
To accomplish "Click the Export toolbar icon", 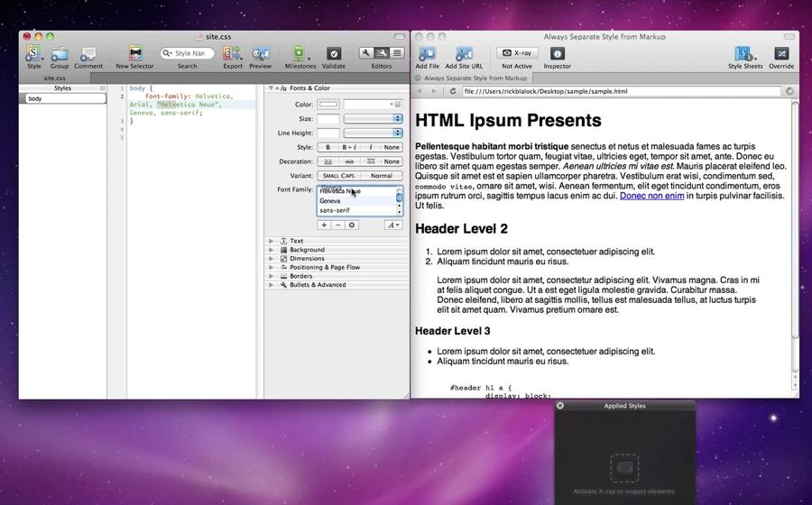I will [233, 53].
